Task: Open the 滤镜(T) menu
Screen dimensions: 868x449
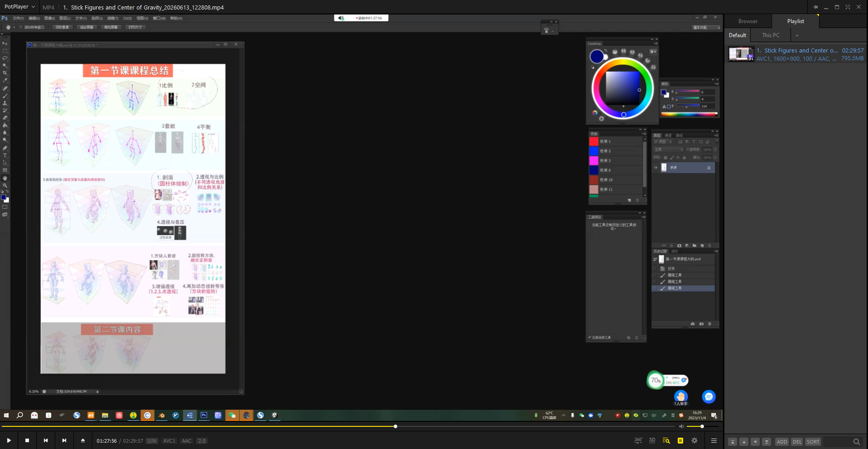Action: [x=113, y=18]
